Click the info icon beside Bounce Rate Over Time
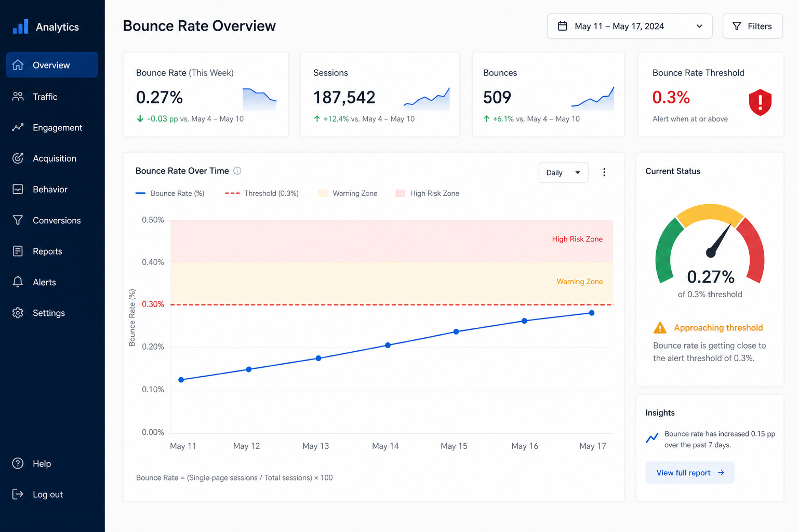 [x=237, y=171]
